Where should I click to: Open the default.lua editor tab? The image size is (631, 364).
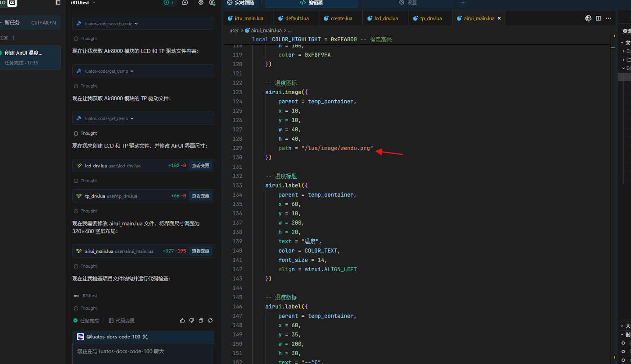pos(297,18)
